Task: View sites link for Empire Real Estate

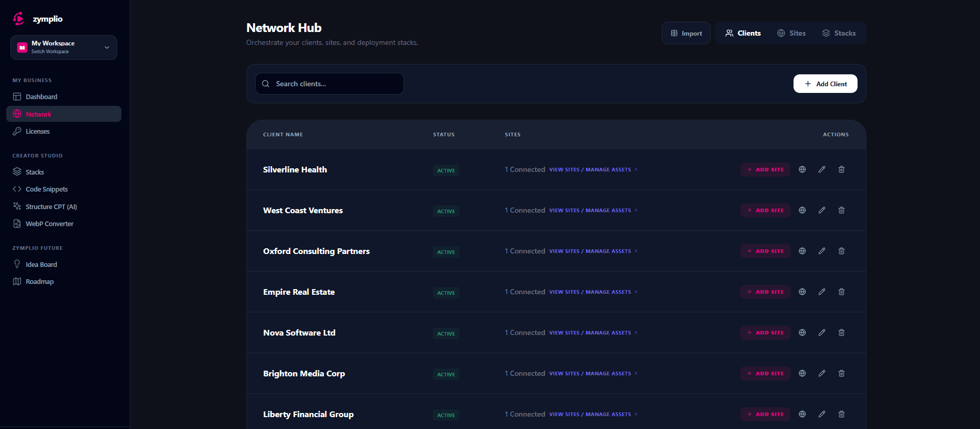Action: (593, 292)
